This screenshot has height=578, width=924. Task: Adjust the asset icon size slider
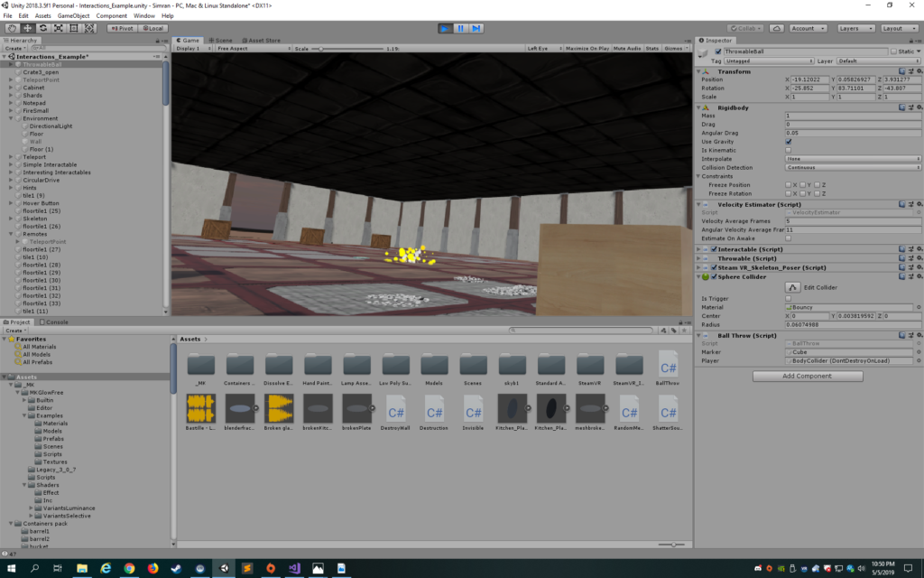coord(671,545)
